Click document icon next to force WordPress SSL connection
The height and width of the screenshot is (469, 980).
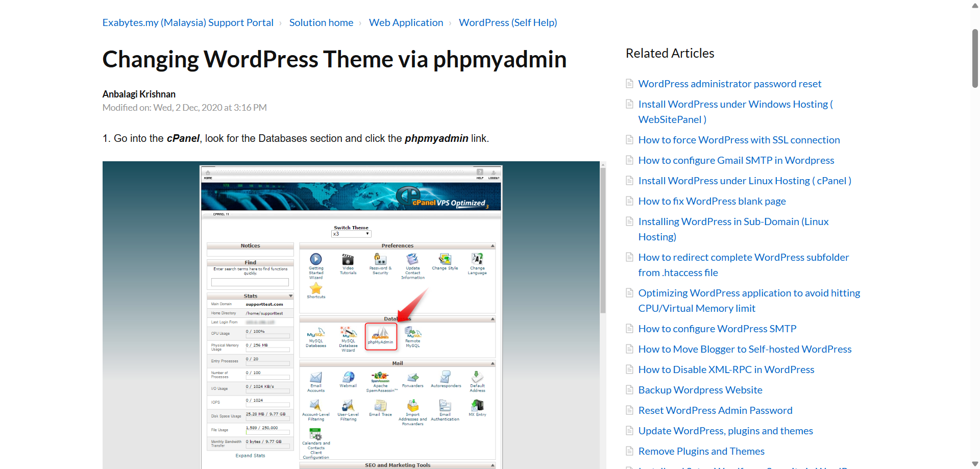(629, 139)
